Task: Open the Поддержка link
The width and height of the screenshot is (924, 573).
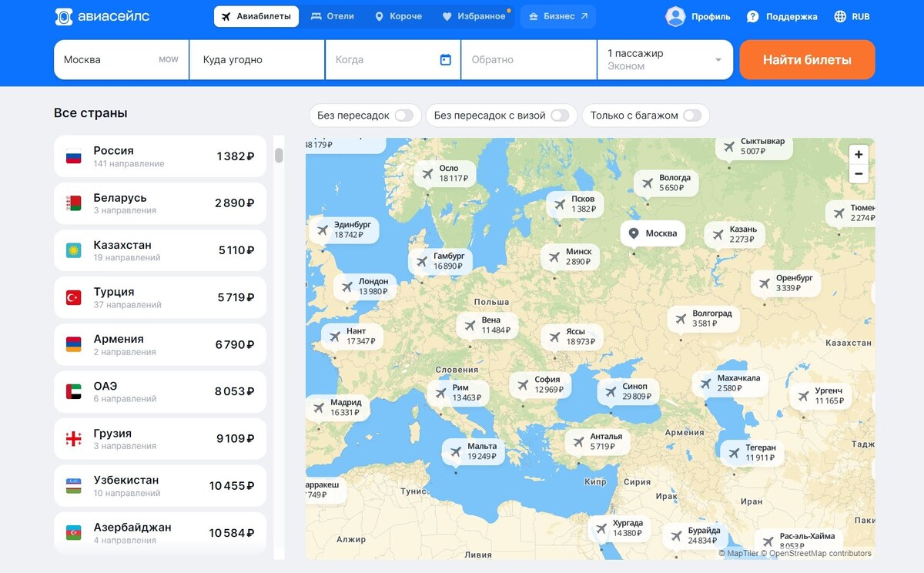Action: [x=782, y=16]
